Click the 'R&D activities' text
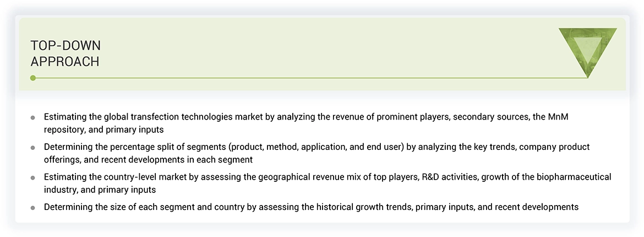 [443, 177]
